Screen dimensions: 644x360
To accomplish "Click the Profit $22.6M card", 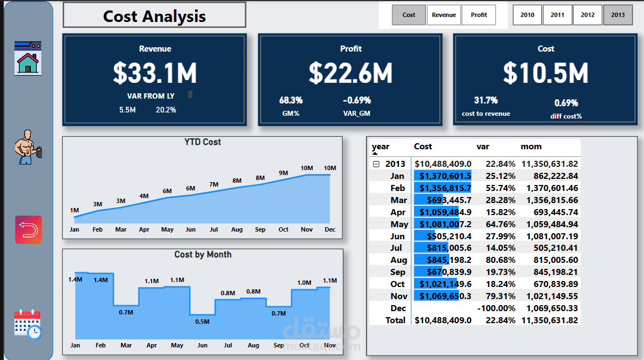I will click(x=351, y=80).
